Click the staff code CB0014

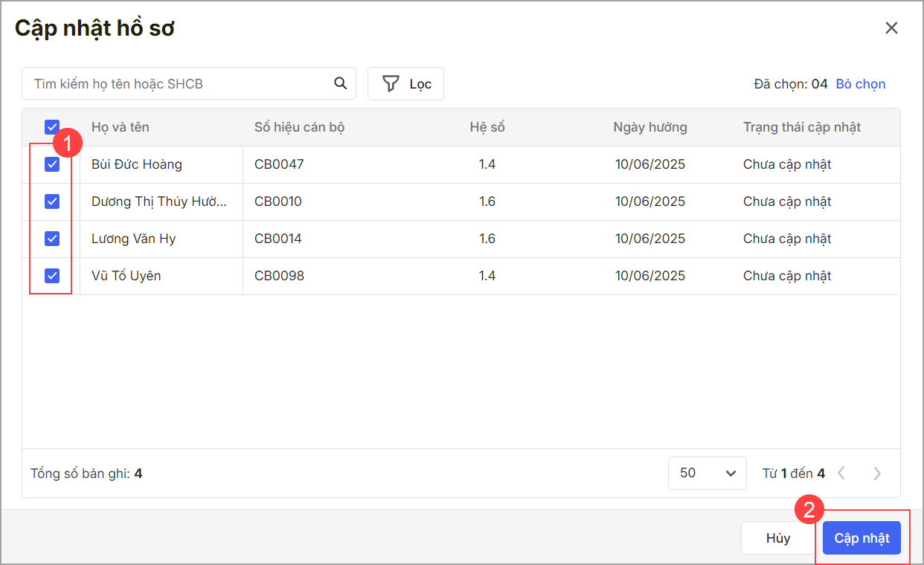pyautogui.click(x=278, y=239)
